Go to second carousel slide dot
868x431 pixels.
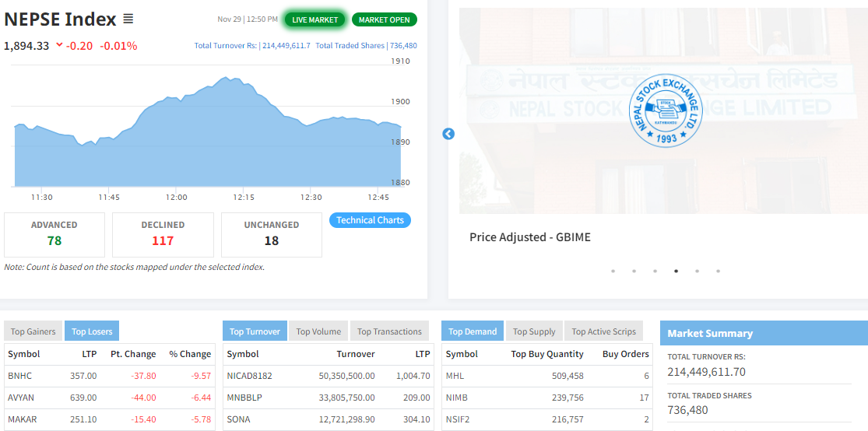[634, 271]
